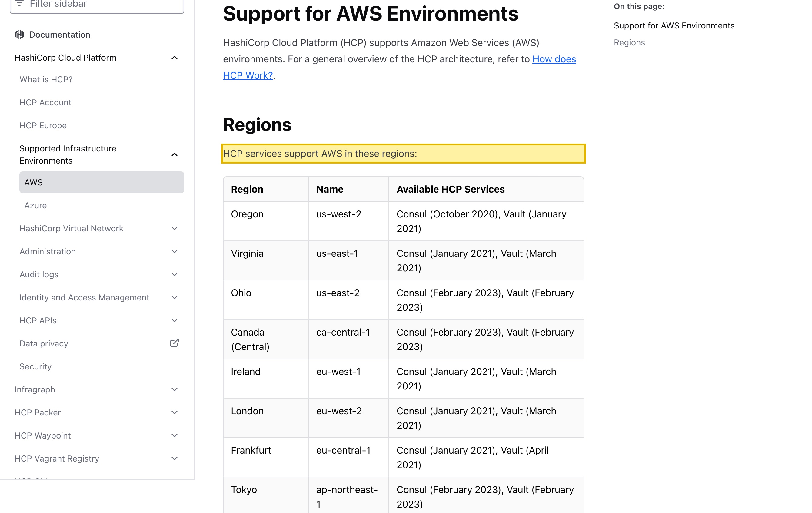The height and width of the screenshot is (513, 812).
Task: Go to the HCP Account page
Action: [x=45, y=102]
